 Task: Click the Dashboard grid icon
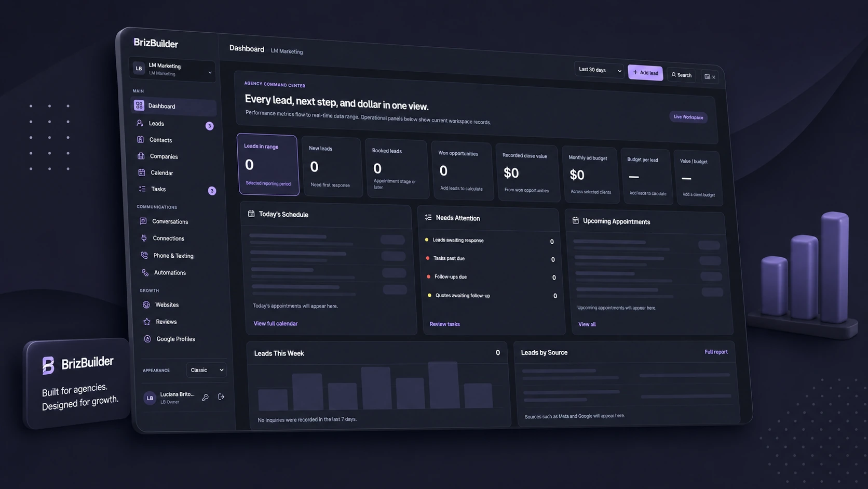click(x=139, y=105)
